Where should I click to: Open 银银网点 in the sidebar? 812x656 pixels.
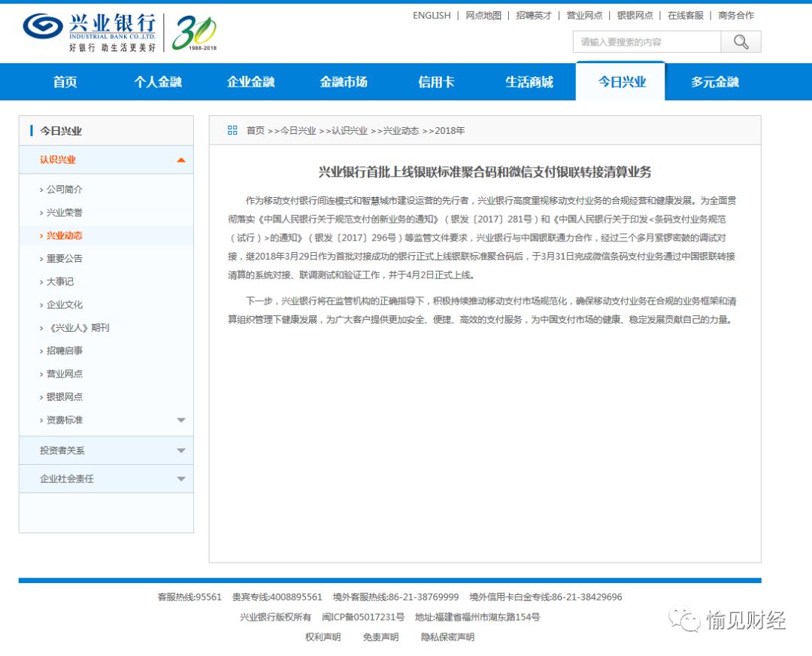click(x=64, y=397)
